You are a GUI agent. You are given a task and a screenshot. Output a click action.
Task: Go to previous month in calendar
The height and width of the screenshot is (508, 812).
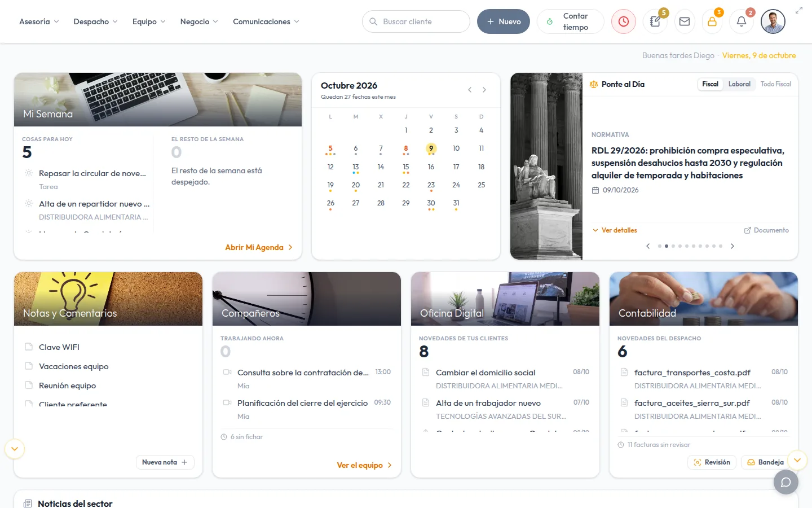coord(470,90)
